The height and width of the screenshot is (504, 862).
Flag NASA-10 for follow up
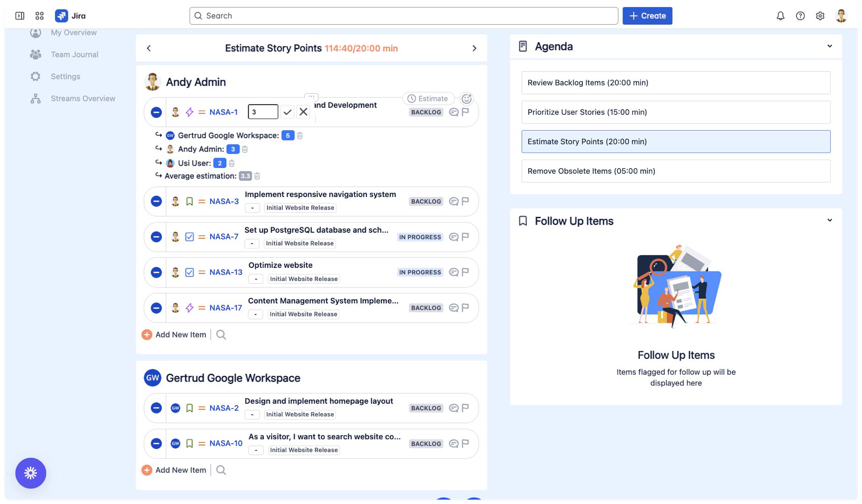click(x=465, y=443)
